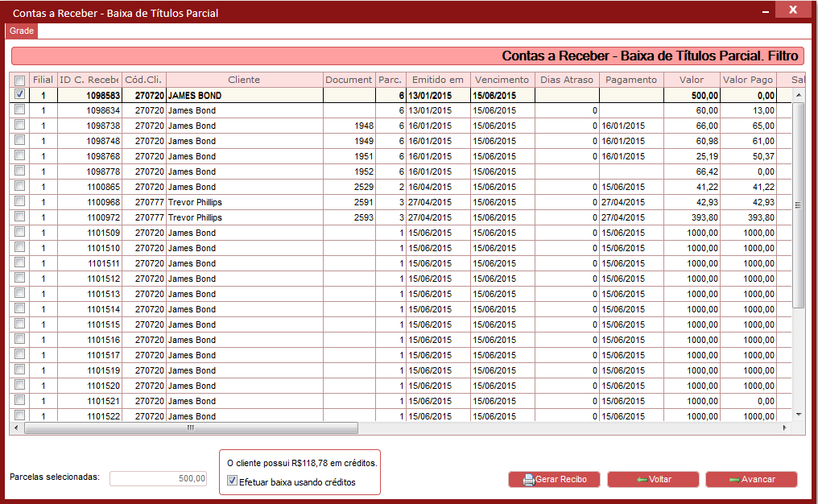Viewport: 818px width, 504px height.
Task: Click the Gerar Recibo button
Action: coord(554,480)
